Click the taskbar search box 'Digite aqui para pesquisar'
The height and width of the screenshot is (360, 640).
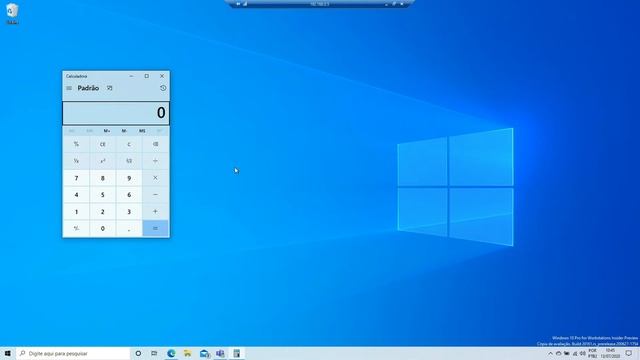pos(73,353)
